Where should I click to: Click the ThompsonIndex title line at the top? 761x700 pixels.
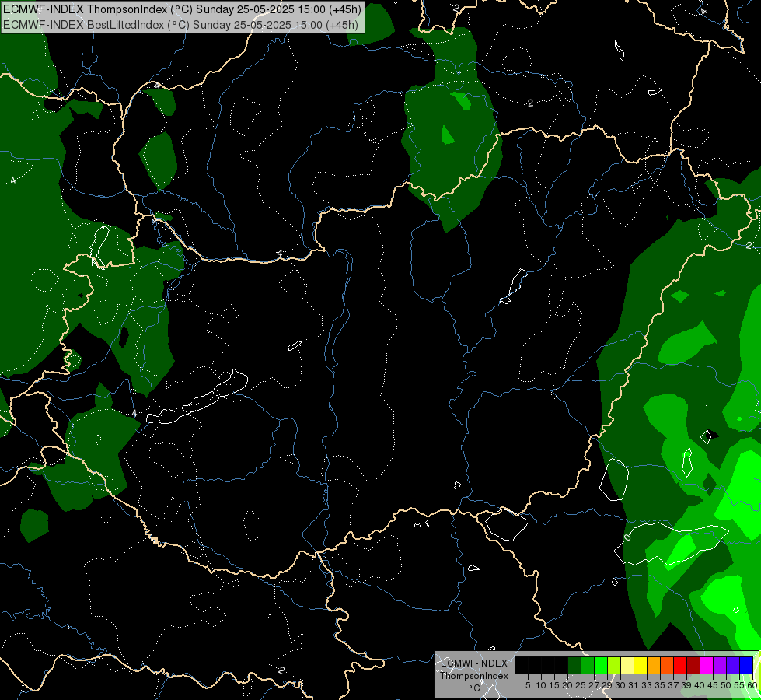182,9
